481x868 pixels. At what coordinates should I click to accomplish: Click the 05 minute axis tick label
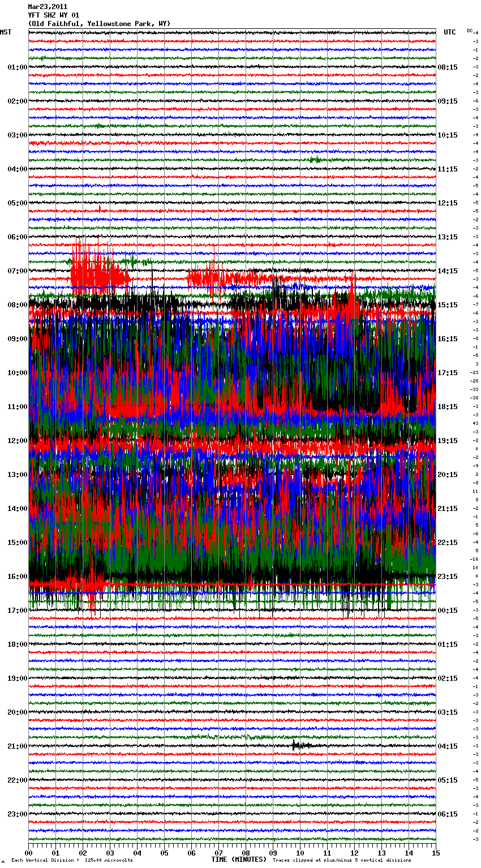164,853
